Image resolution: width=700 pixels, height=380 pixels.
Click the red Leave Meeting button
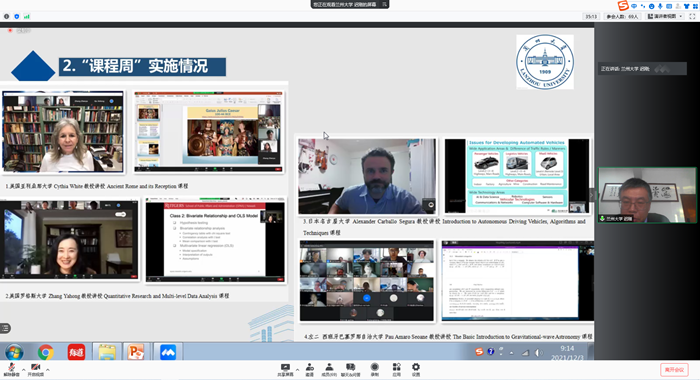pyautogui.click(x=674, y=370)
